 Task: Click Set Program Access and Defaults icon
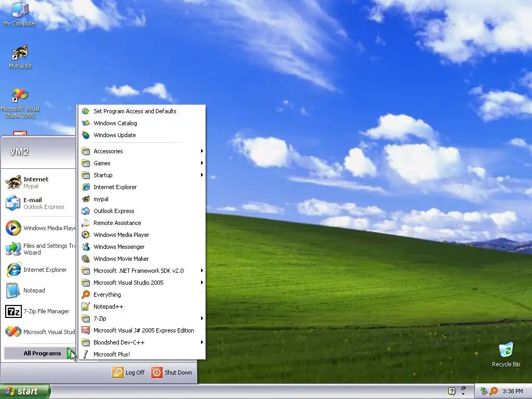pyautogui.click(x=86, y=111)
